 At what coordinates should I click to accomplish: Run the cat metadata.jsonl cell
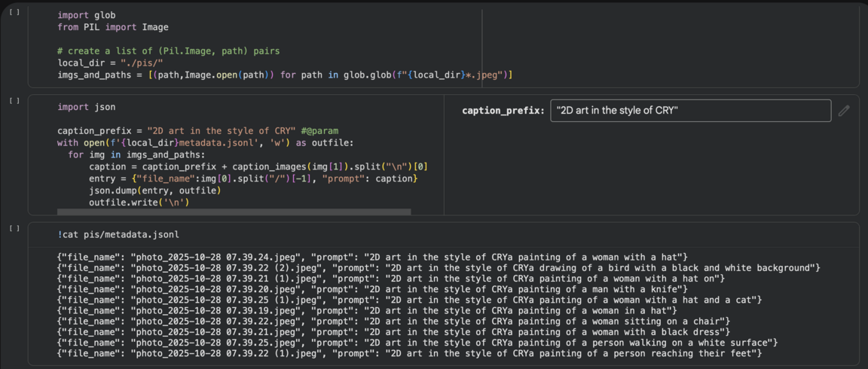point(14,227)
